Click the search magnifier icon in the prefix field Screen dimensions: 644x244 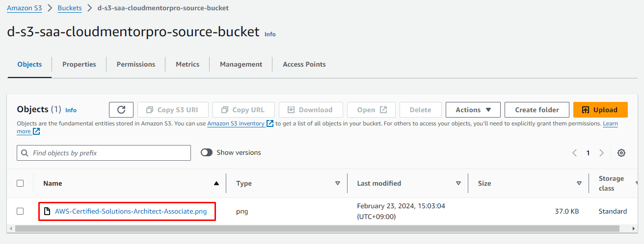25,153
